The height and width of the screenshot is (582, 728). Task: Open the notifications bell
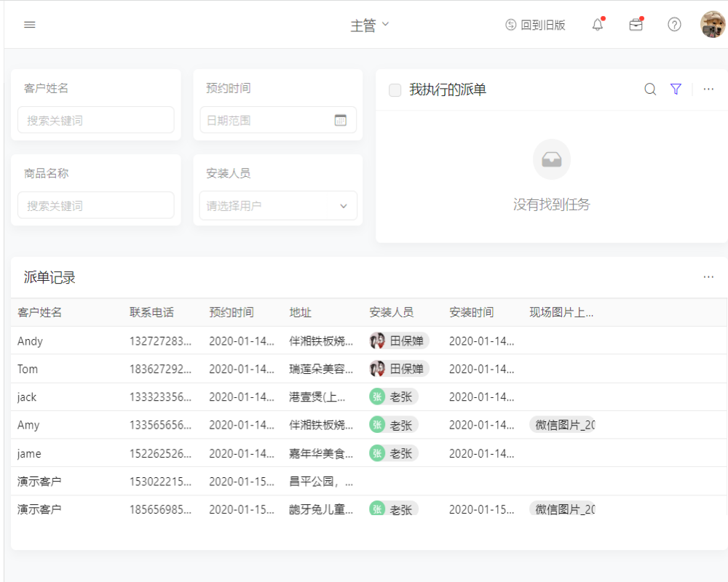tap(597, 24)
